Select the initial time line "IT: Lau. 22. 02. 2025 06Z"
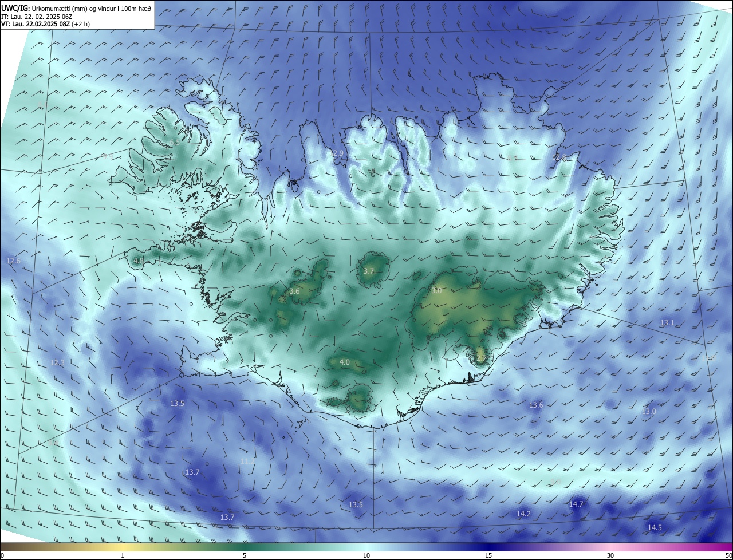733x560 pixels. (37, 16)
